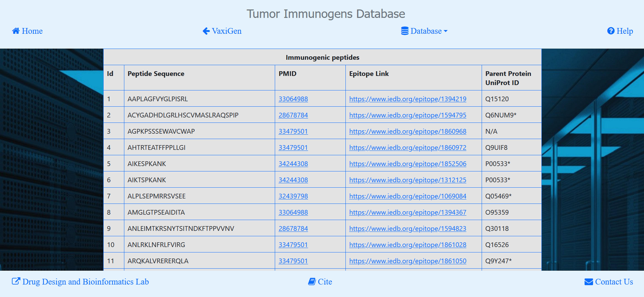The image size is (644, 297).
Task: Open IEDB epitope link 1860972
Action: (x=408, y=148)
